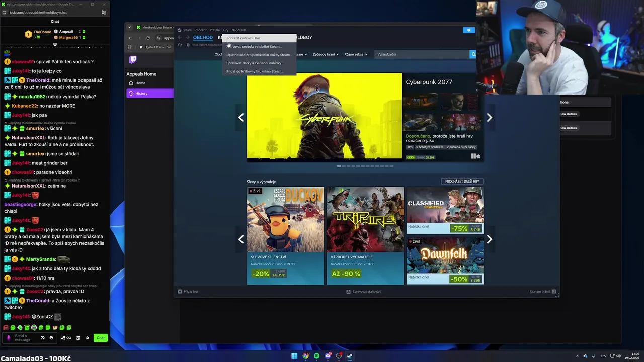Screen dimensions: 644x362
Task: Open chat settings gear in Kick chat
Action: 88,338
